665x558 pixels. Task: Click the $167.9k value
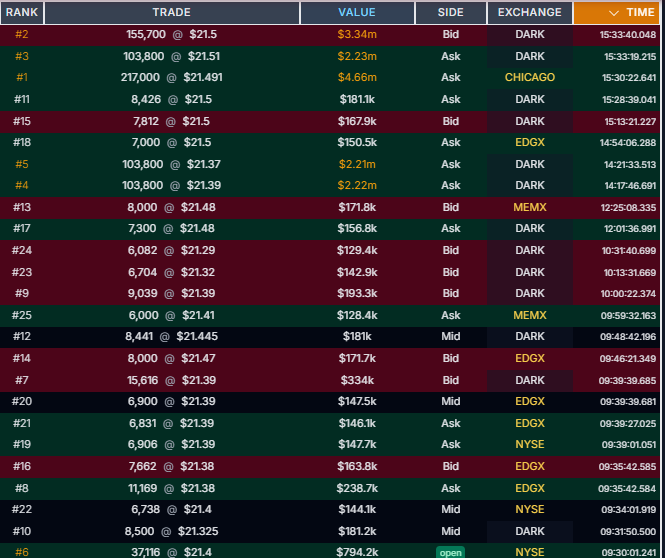coord(357,121)
